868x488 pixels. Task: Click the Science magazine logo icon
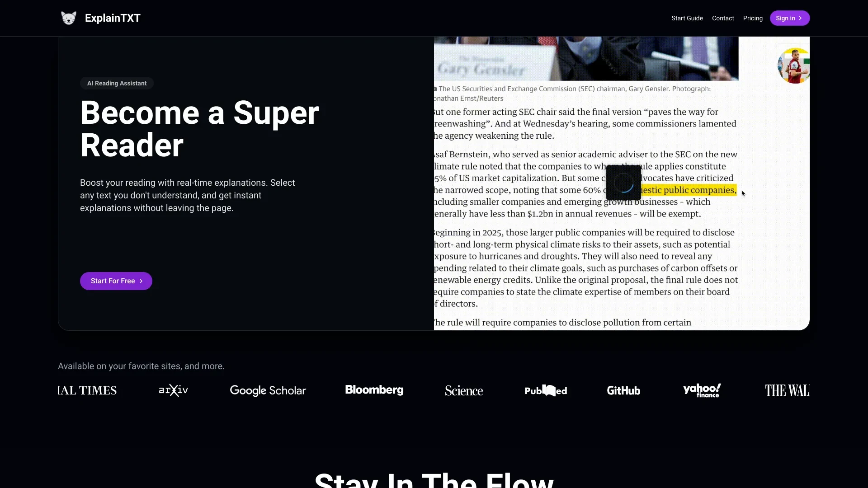(464, 390)
